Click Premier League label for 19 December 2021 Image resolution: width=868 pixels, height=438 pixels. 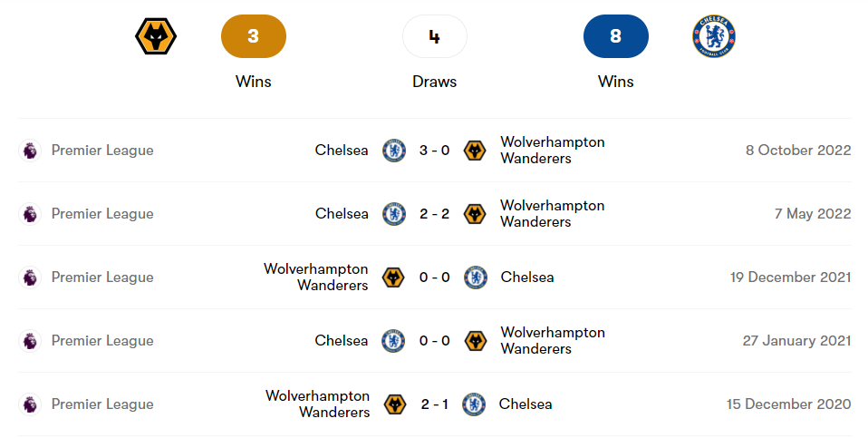pos(102,277)
